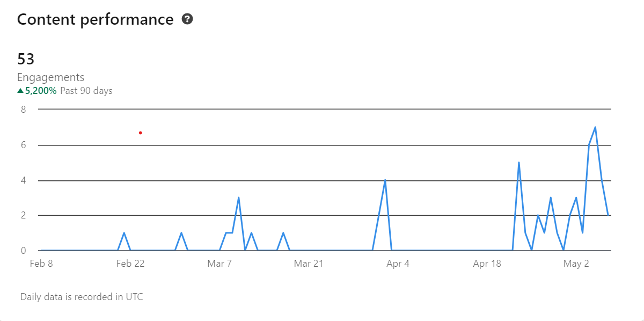
Task: Click the 5,200% growth percentage
Action: coord(41,91)
